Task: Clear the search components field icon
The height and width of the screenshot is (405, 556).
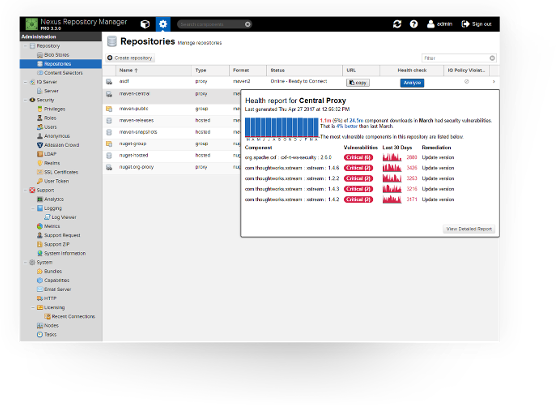Action: 248,24
